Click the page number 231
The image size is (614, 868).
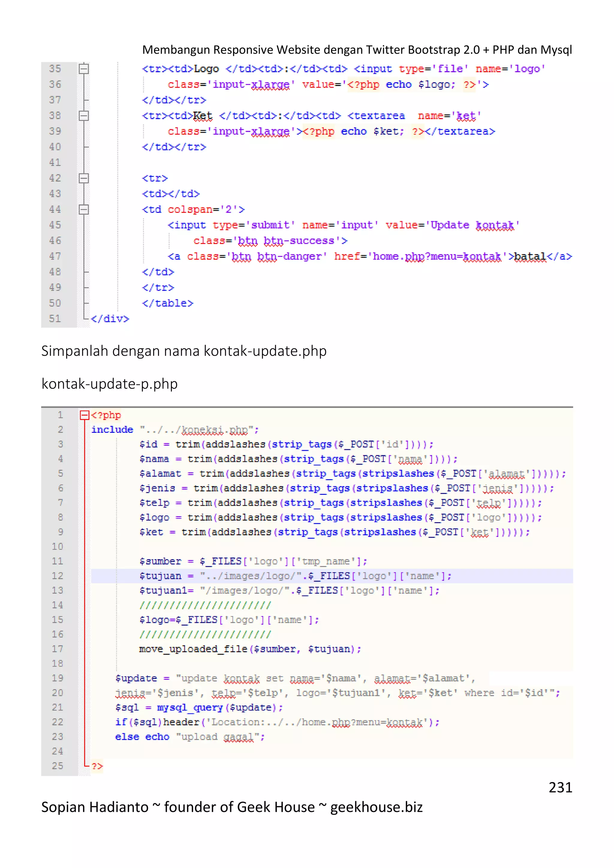[560, 787]
